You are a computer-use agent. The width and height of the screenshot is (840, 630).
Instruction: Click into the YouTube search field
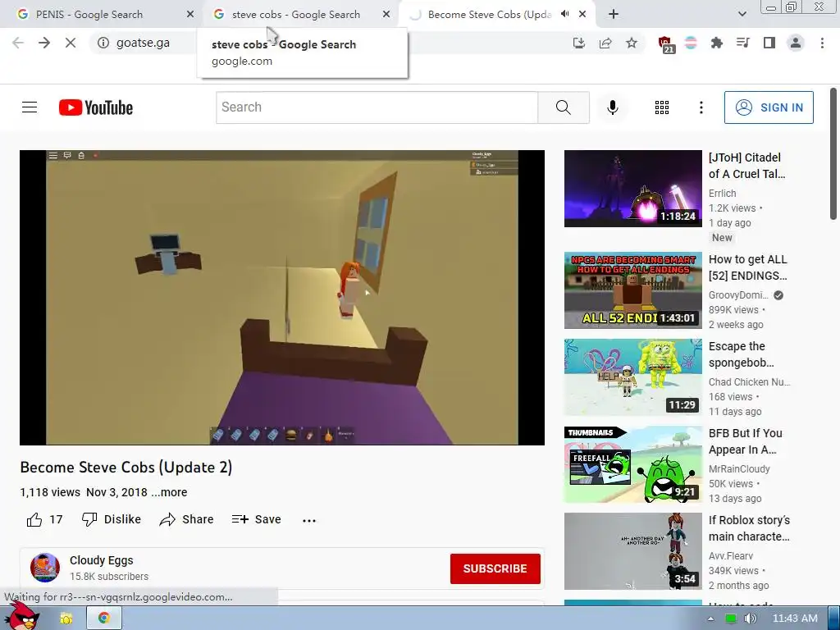[x=377, y=107]
